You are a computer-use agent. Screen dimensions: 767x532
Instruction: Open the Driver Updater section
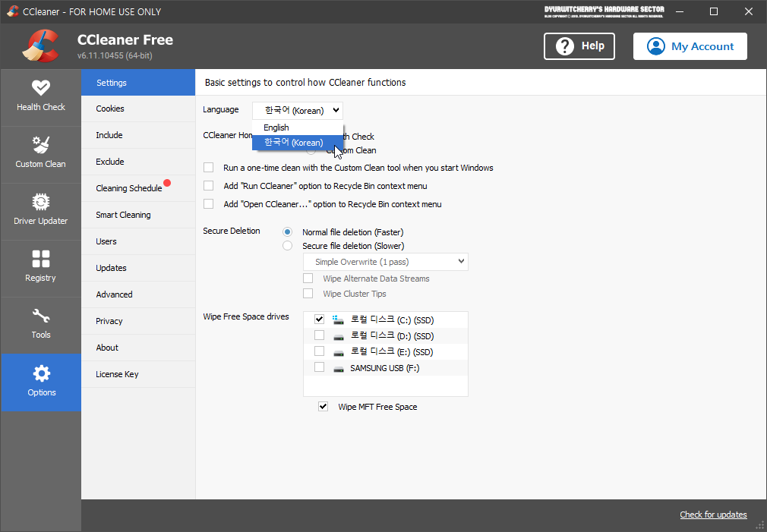point(40,211)
